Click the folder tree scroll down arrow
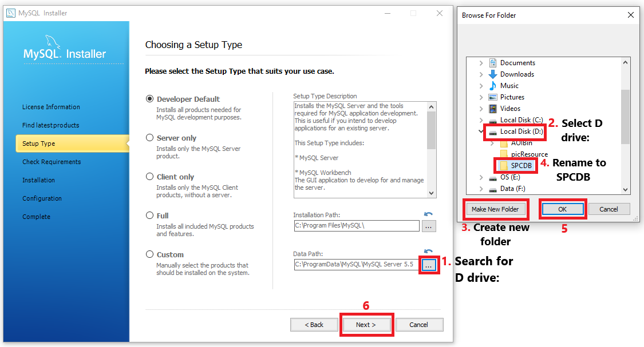The height and width of the screenshot is (347, 644). coord(625,189)
